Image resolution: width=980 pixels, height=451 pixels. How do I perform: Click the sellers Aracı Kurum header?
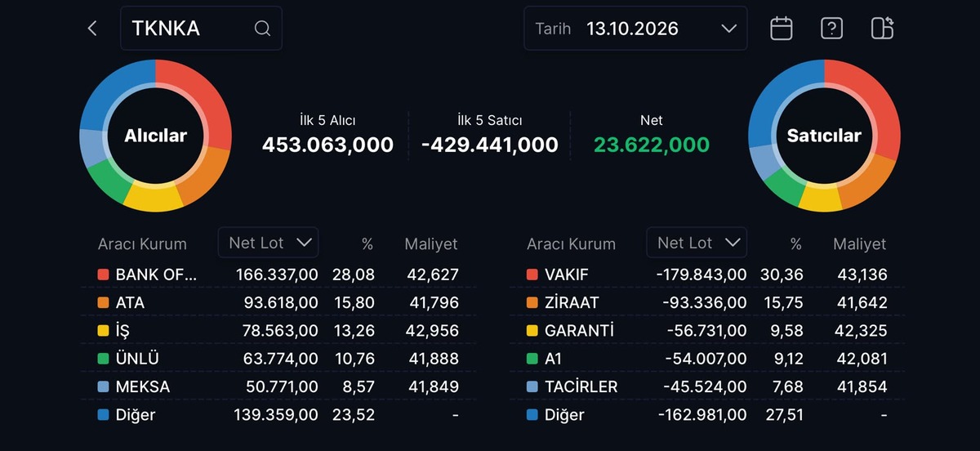pos(571,244)
